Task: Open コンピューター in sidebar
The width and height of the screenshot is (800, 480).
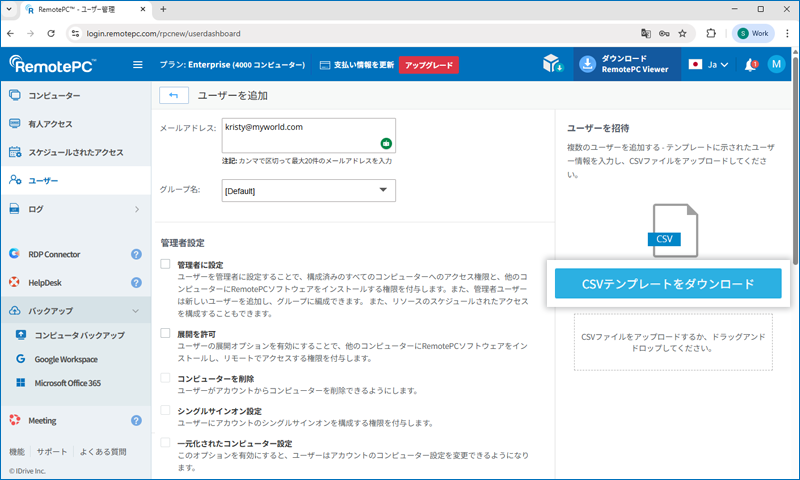Action: 76,95
